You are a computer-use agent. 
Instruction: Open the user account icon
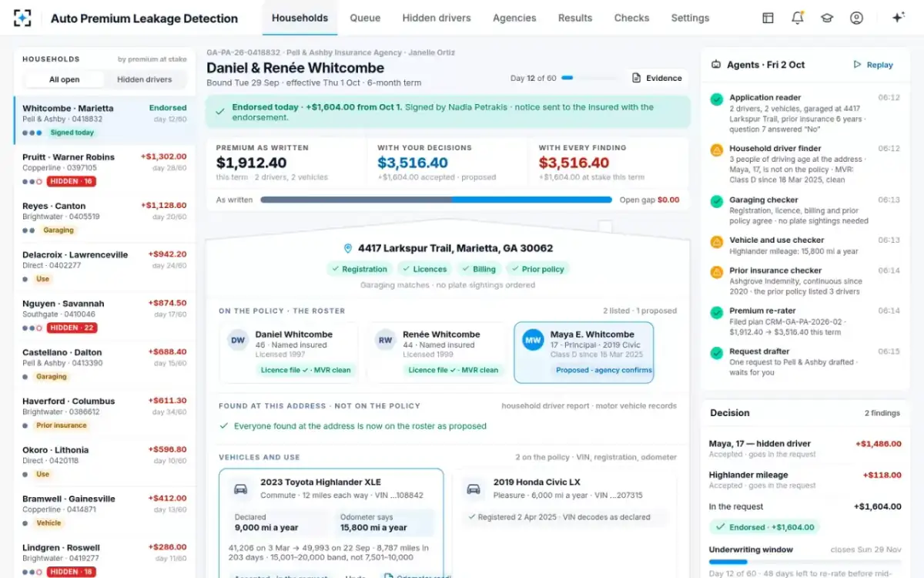[856, 18]
